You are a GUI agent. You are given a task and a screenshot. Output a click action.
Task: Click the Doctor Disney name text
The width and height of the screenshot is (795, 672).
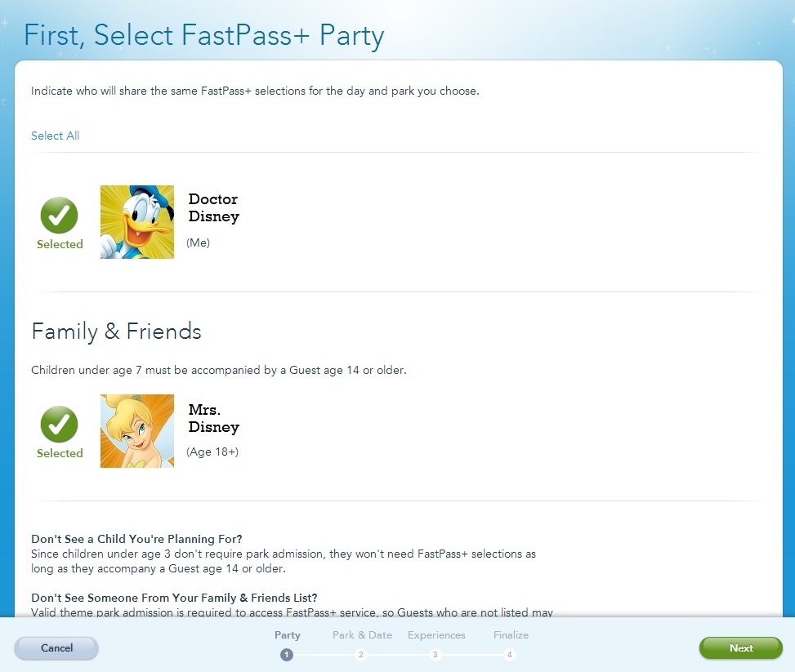tap(213, 207)
